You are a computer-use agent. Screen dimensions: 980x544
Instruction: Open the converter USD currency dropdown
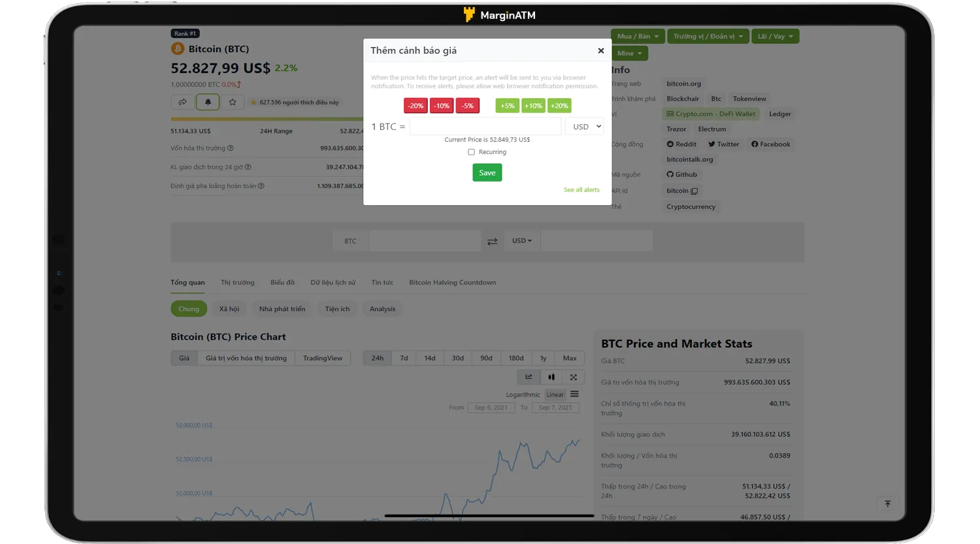[x=522, y=241]
